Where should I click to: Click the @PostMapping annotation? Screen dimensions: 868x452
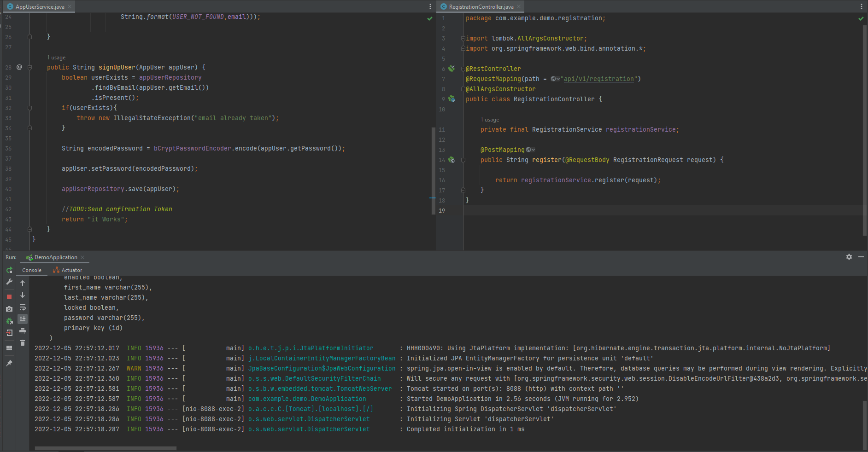point(502,150)
